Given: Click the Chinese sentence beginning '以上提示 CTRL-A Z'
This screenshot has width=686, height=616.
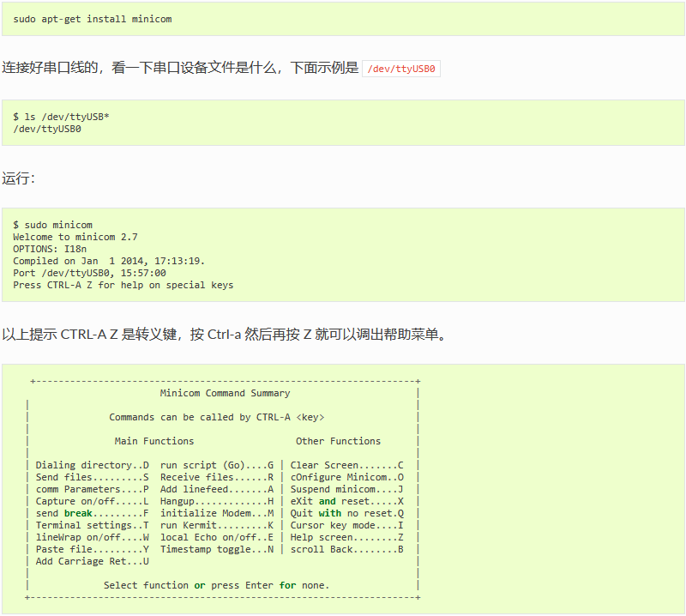Looking at the screenshot, I should [x=225, y=335].
